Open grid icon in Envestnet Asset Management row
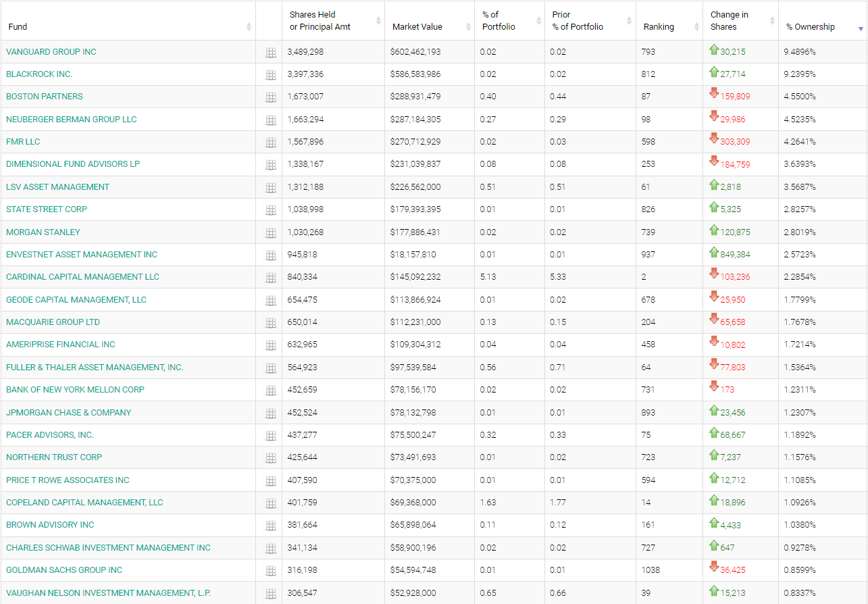The width and height of the screenshot is (868, 604). pos(271,255)
